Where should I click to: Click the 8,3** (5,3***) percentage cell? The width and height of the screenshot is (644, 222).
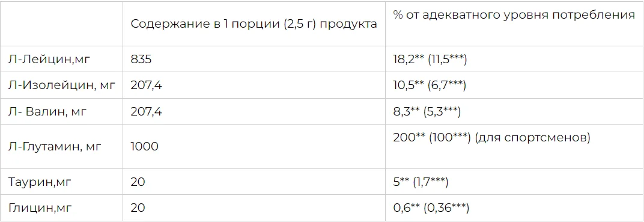(x=427, y=111)
